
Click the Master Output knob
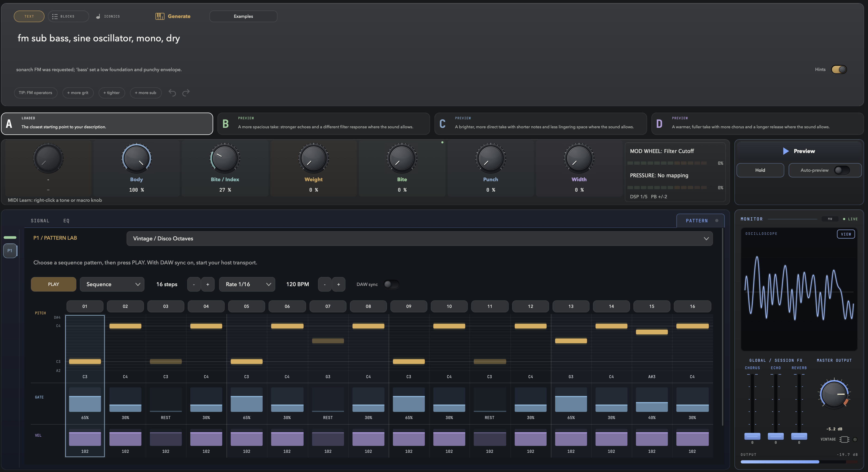pyautogui.click(x=834, y=394)
